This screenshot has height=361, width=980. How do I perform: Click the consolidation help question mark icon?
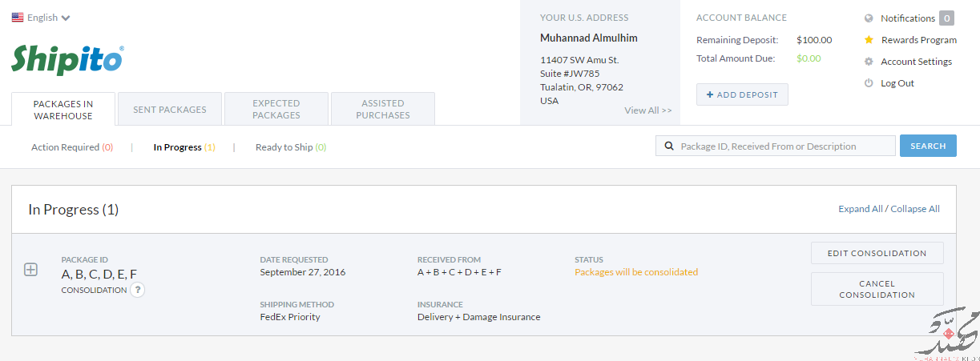[x=138, y=290]
